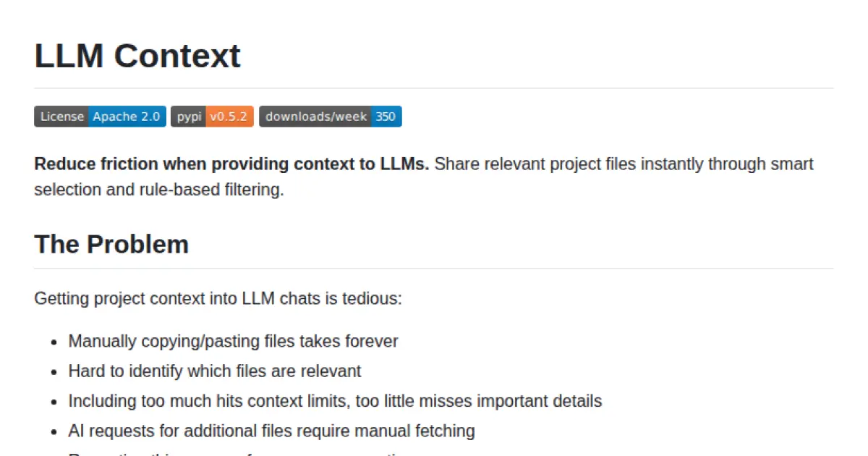Open the pypi v0.5.2 badge
868x456 pixels.
212,117
